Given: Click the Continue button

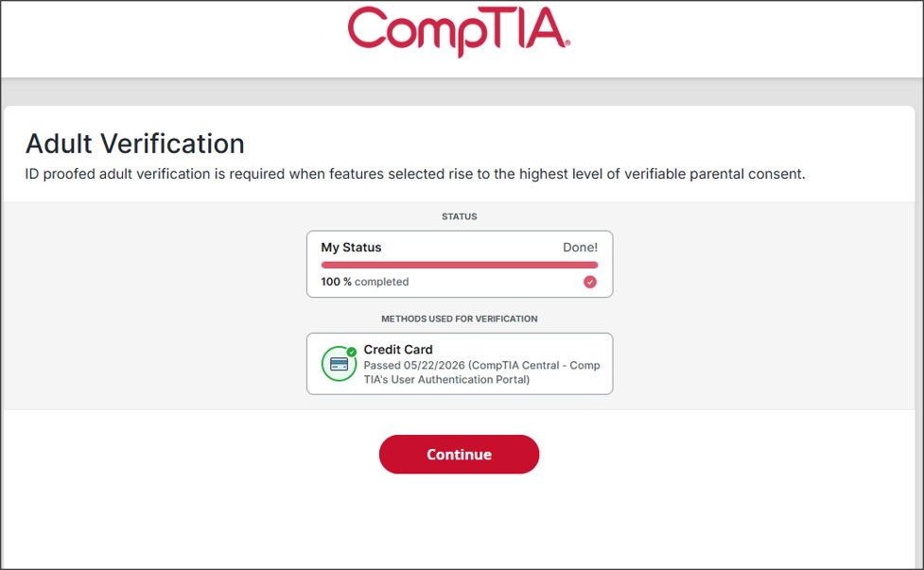Looking at the screenshot, I should tap(459, 455).
